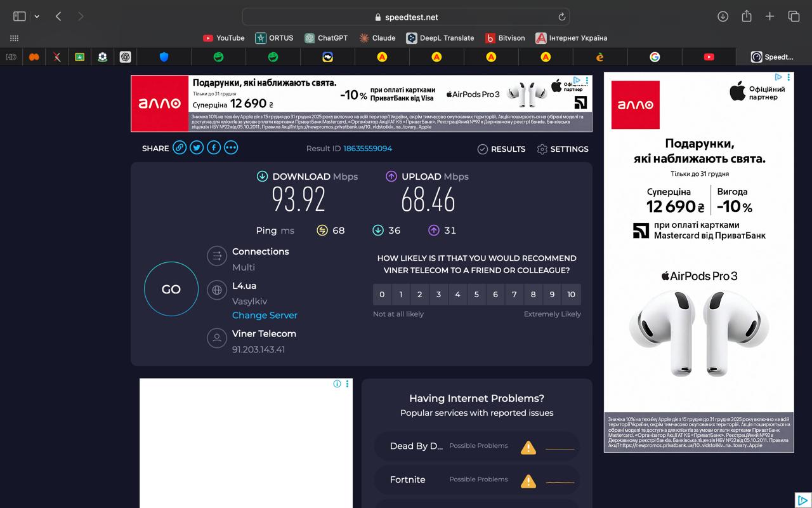Rate recommendation 10
Viewport: 812px width, 508px height.
pyautogui.click(x=571, y=295)
